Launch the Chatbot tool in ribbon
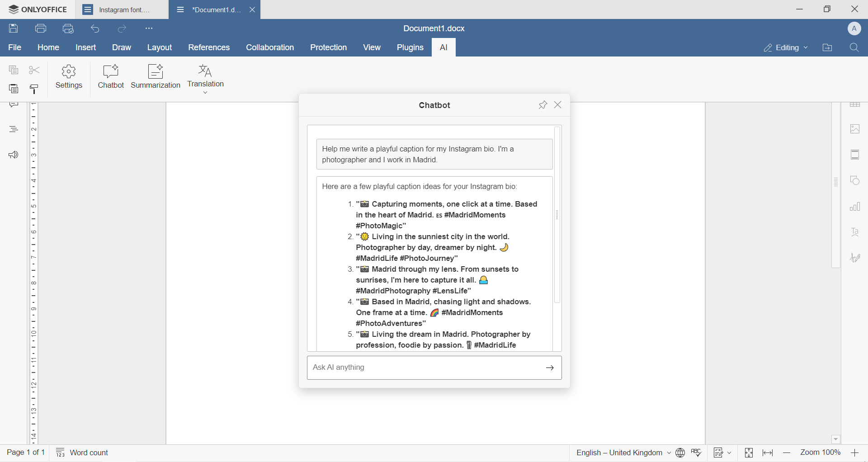Image resolution: width=868 pixels, height=462 pixels. tap(111, 77)
